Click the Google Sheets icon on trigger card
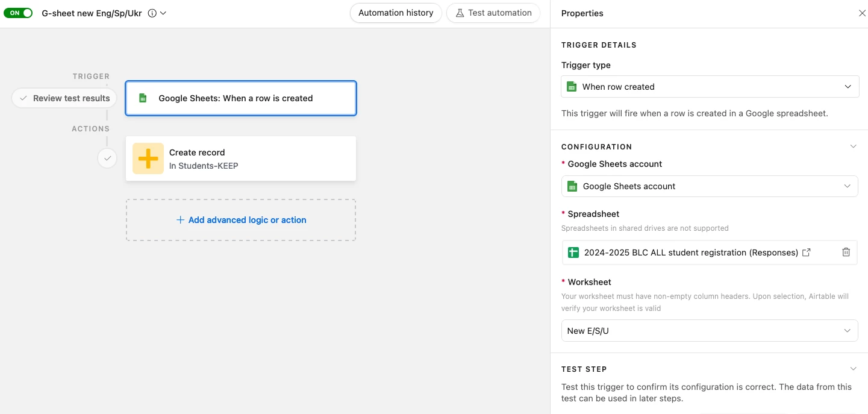This screenshot has width=868, height=414. (143, 98)
